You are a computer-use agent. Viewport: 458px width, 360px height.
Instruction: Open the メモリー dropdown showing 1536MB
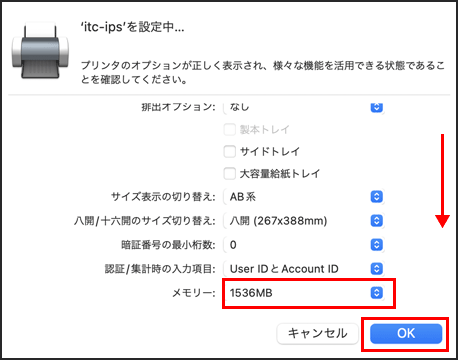[304, 293]
